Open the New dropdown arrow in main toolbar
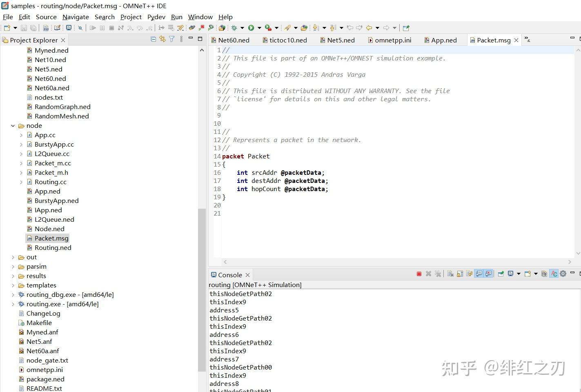The image size is (581, 392). [15, 28]
